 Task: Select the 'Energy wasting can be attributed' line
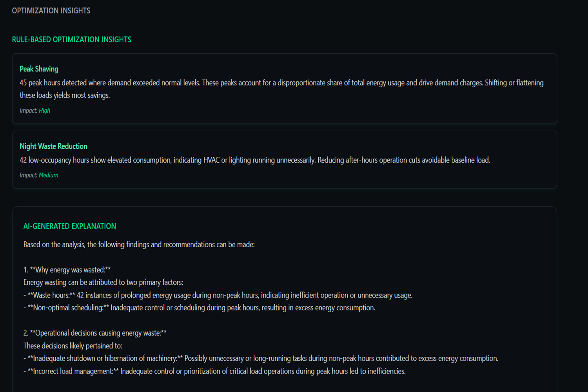coord(103,282)
